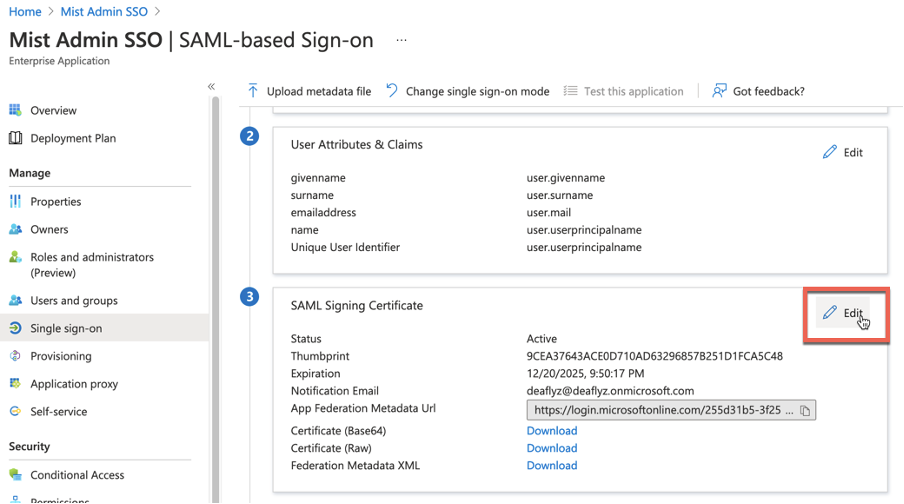Open Users and groups
904x504 pixels.
(74, 300)
